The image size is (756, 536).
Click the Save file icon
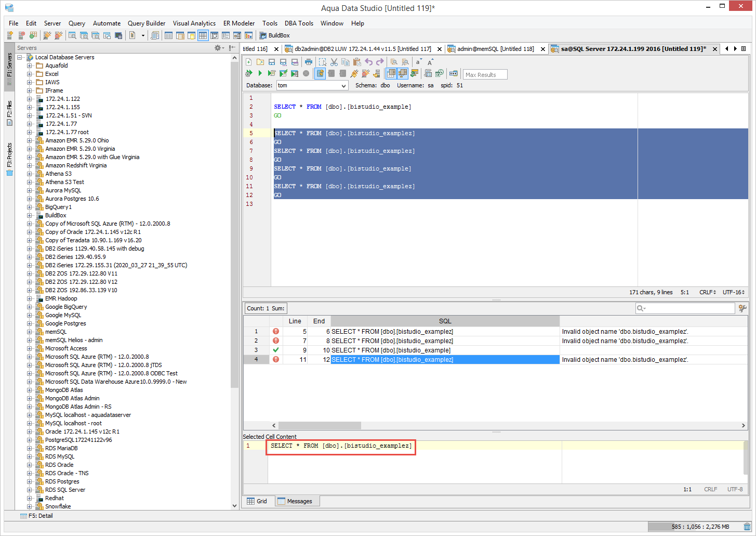click(272, 62)
